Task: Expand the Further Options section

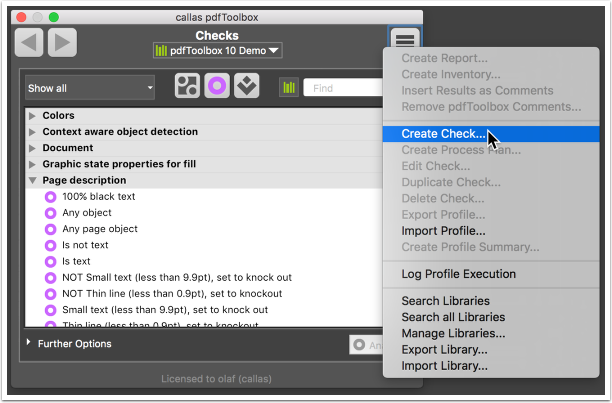Action: click(x=28, y=342)
